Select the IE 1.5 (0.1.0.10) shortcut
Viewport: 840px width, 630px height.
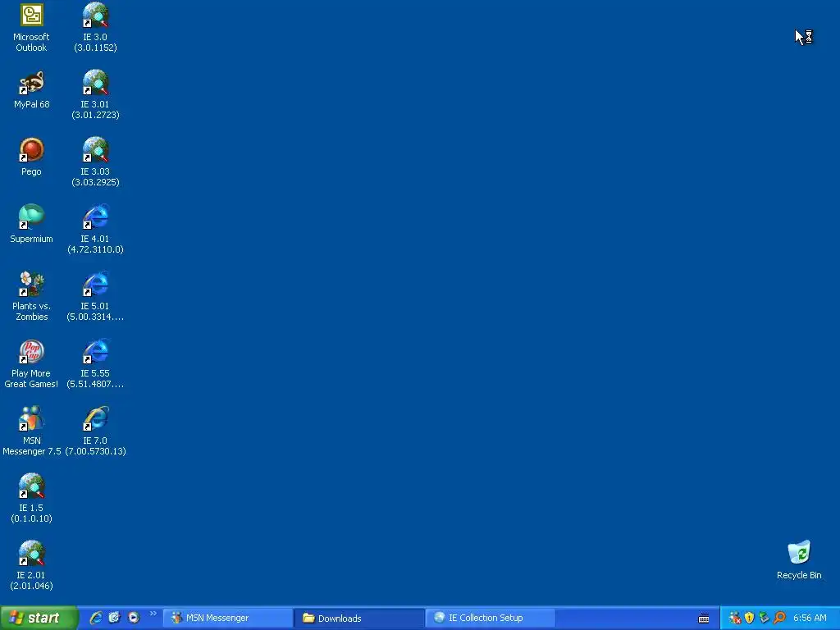(32, 498)
